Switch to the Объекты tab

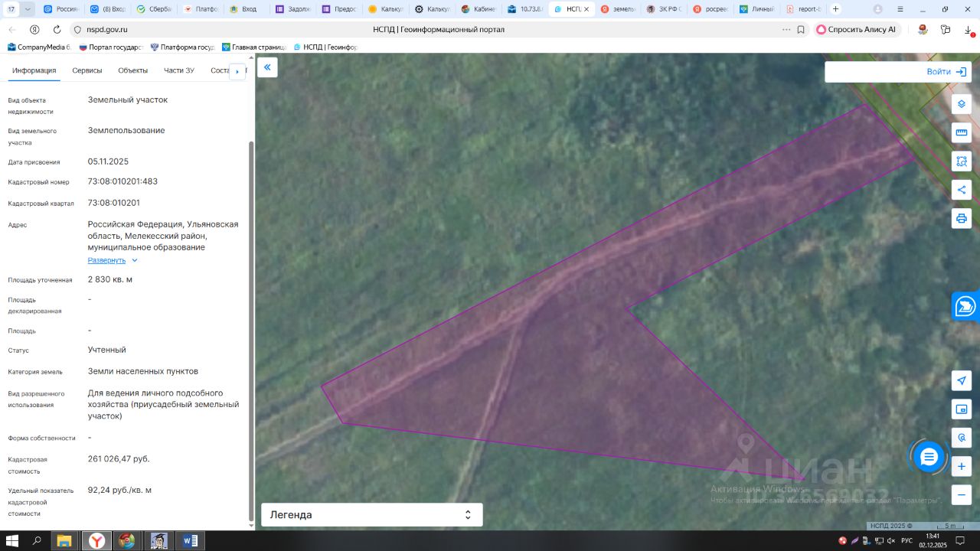133,70
